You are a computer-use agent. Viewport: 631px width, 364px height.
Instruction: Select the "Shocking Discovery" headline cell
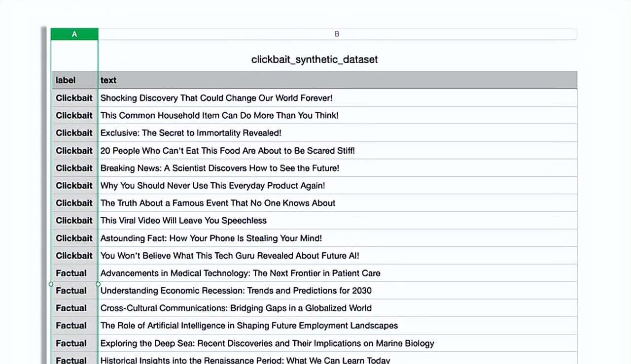coord(216,98)
